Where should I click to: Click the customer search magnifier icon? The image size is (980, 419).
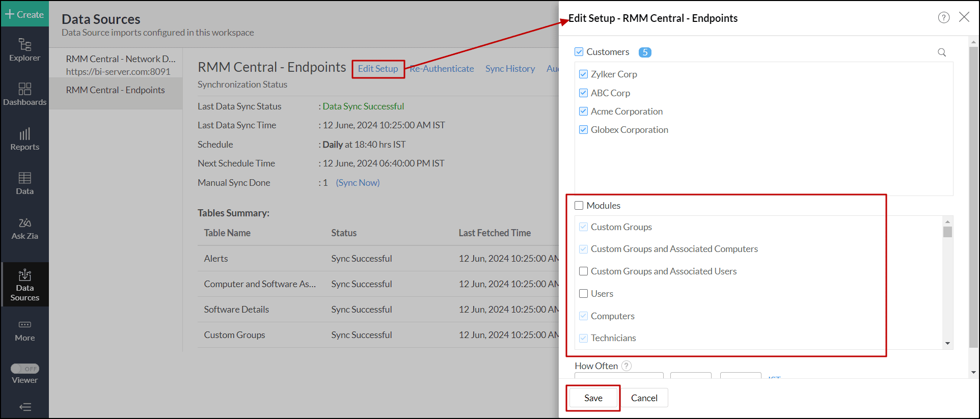[x=942, y=52]
